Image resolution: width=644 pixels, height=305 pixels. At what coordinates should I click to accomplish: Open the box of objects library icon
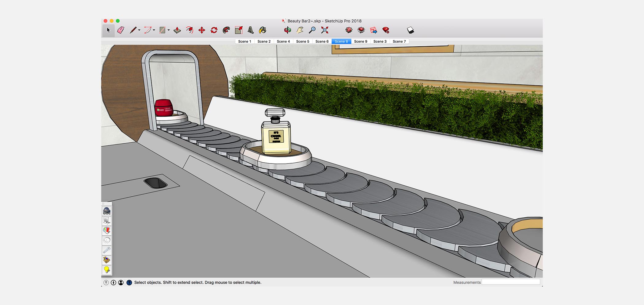click(107, 260)
